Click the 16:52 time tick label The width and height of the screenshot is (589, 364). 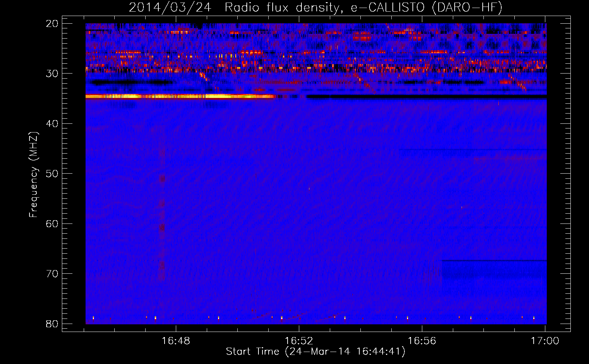point(299,341)
